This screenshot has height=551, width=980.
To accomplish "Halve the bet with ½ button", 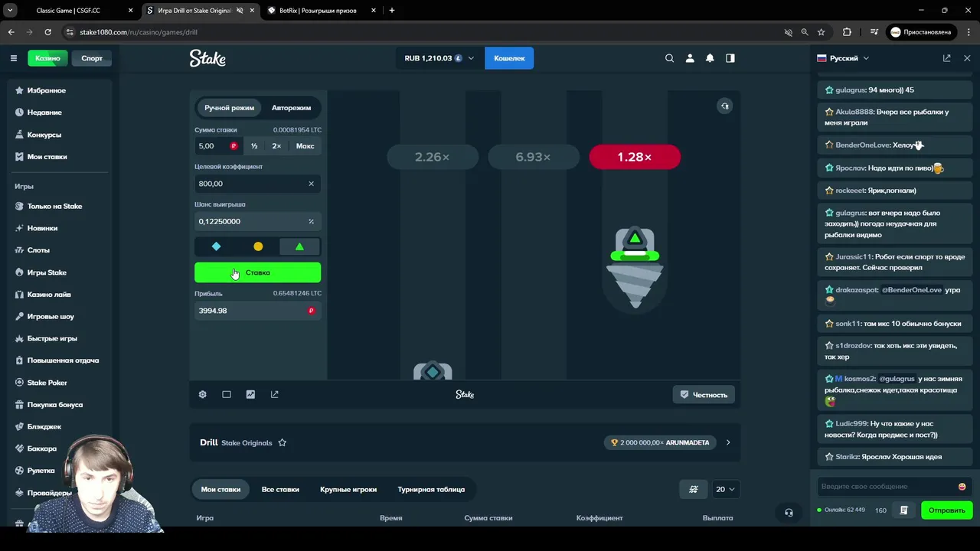I will [254, 146].
